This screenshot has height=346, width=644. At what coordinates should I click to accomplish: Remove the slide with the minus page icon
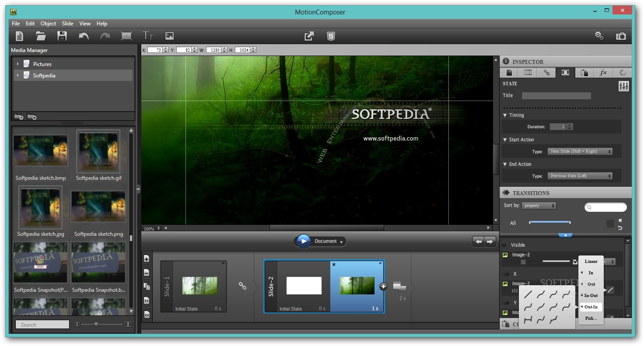pos(147,273)
